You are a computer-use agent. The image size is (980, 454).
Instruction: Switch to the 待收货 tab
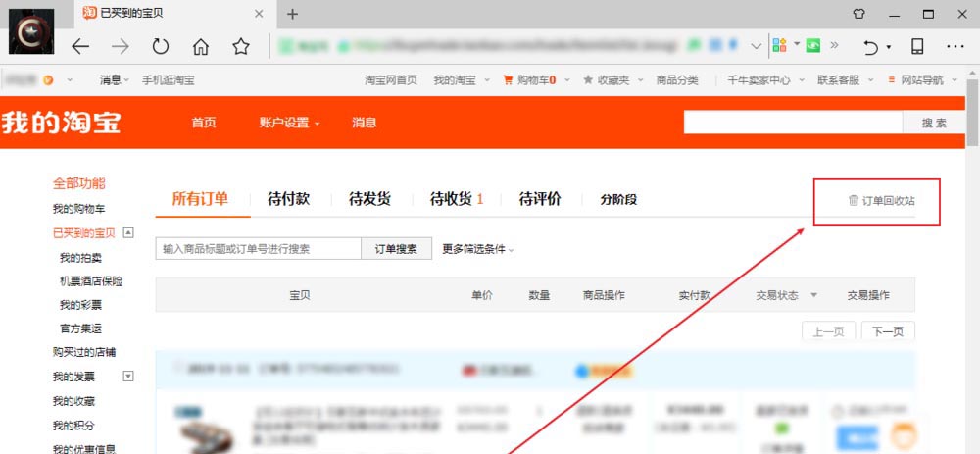(457, 199)
